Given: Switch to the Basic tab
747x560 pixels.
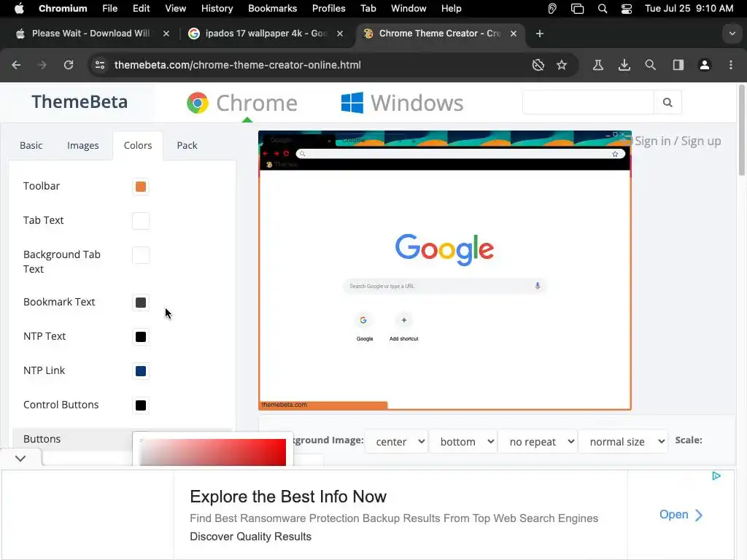Looking at the screenshot, I should [31, 145].
